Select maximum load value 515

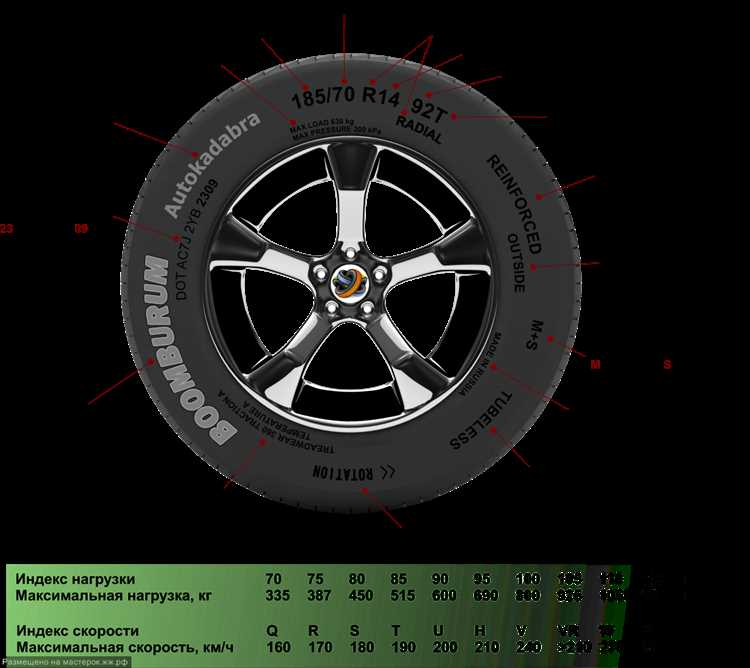click(x=403, y=595)
